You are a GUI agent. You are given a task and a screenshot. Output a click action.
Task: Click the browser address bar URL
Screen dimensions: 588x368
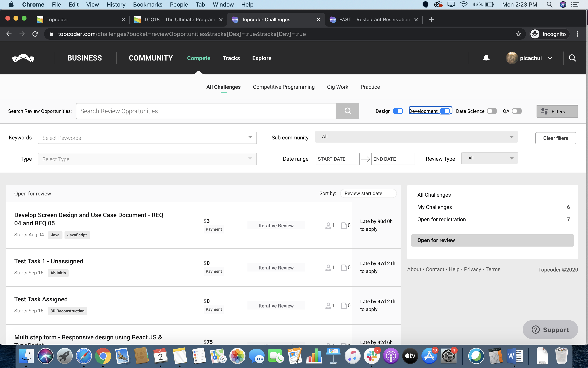[x=182, y=34]
